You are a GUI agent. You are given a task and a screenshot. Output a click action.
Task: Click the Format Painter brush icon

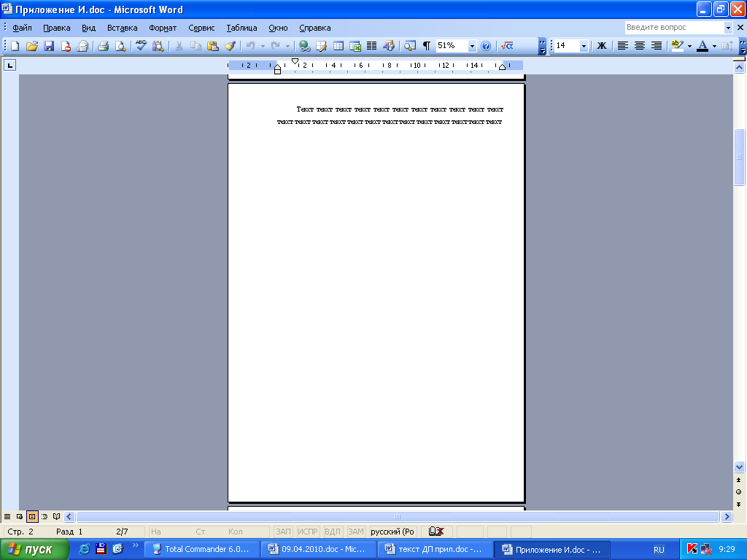(230, 46)
